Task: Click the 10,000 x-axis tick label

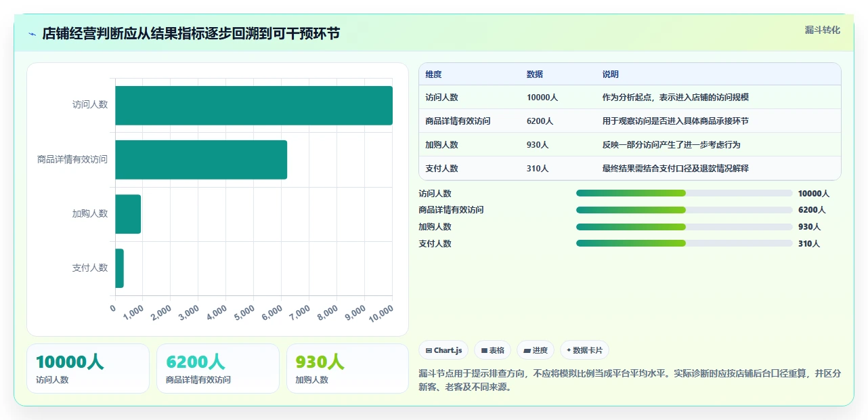Action: click(381, 312)
